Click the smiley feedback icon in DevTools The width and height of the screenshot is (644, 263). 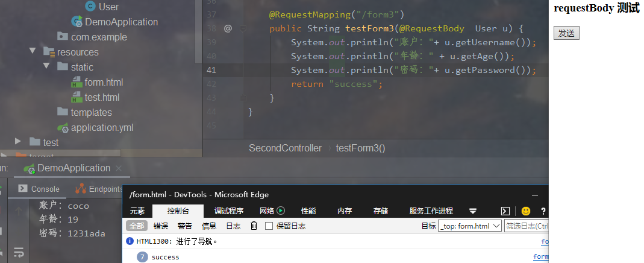coord(526,211)
